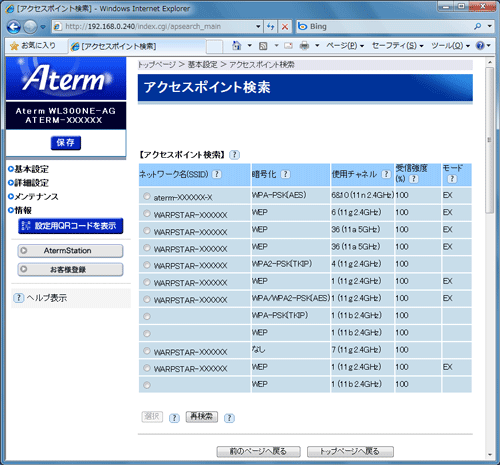Open the address bar URL dropdown
This screenshot has width=500, height=465.
258,27
